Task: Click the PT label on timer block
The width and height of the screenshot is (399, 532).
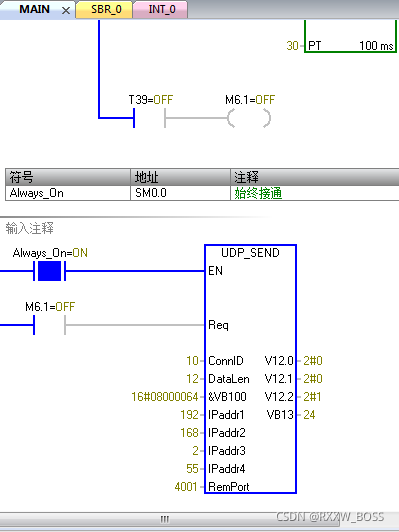Action: tap(315, 45)
